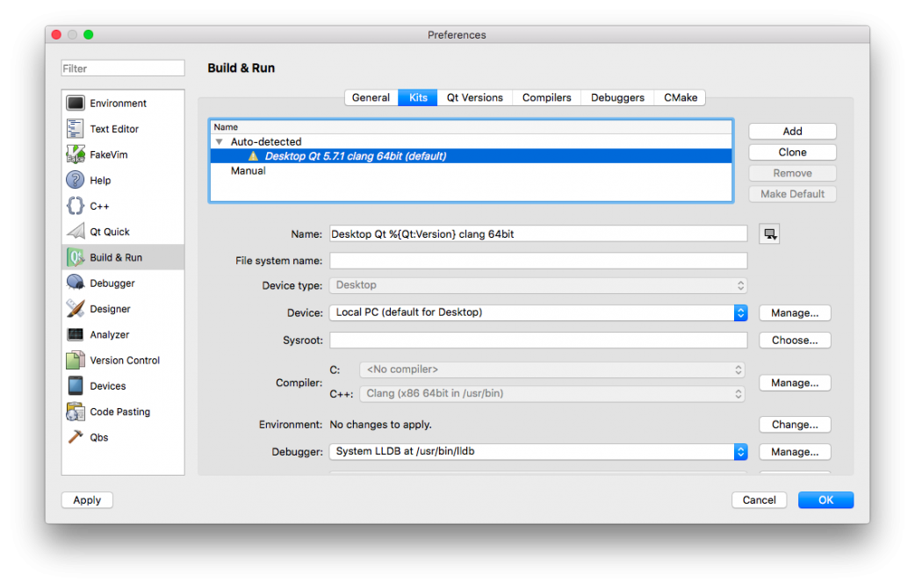The image size is (915, 588).
Task: Click the kit icon button beside Name
Action: [x=769, y=233]
